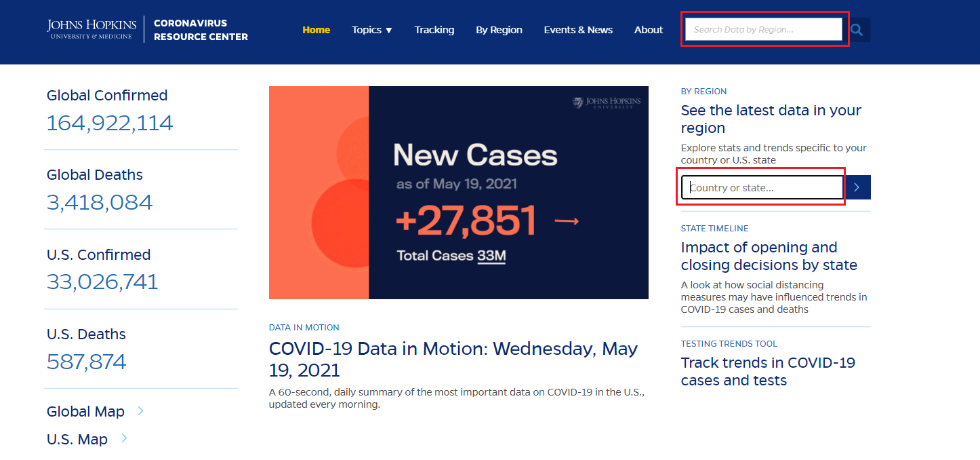This screenshot has height=460, width=980.
Task: Navigate to the About page
Action: (x=649, y=30)
